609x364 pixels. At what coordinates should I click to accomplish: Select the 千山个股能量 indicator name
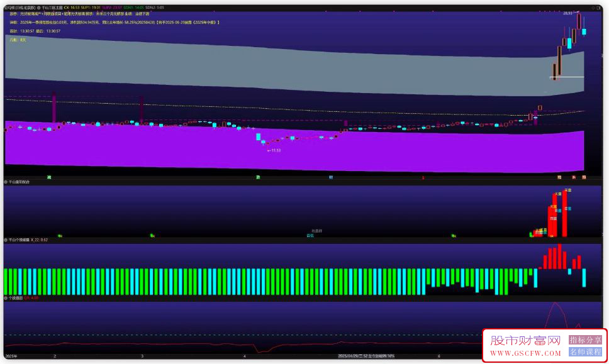click(19, 240)
